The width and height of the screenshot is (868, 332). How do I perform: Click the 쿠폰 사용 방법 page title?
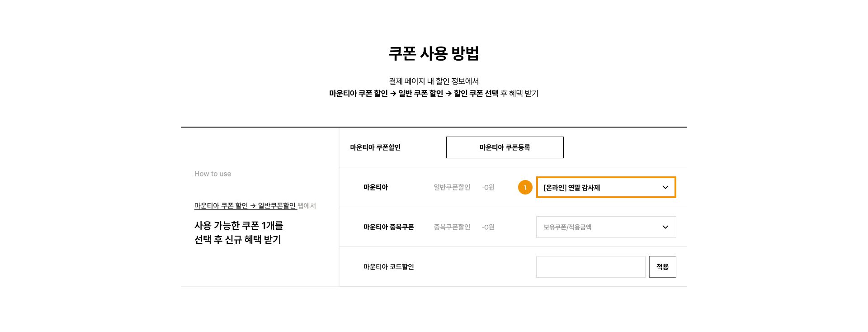click(434, 53)
